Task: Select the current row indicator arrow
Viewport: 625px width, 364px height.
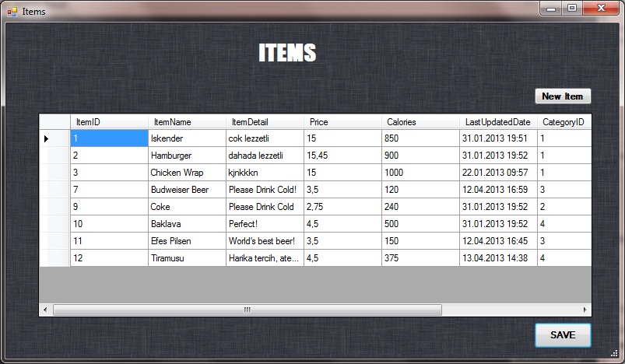Action: (x=46, y=138)
